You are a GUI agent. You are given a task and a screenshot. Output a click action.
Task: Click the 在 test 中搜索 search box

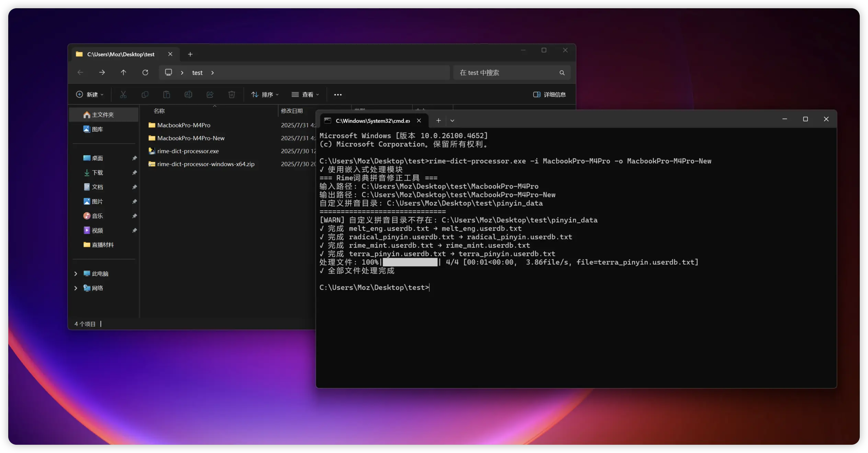tap(512, 73)
